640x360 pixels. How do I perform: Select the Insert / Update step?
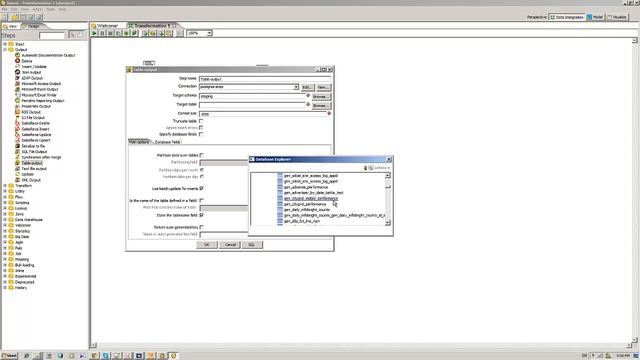[34, 67]
